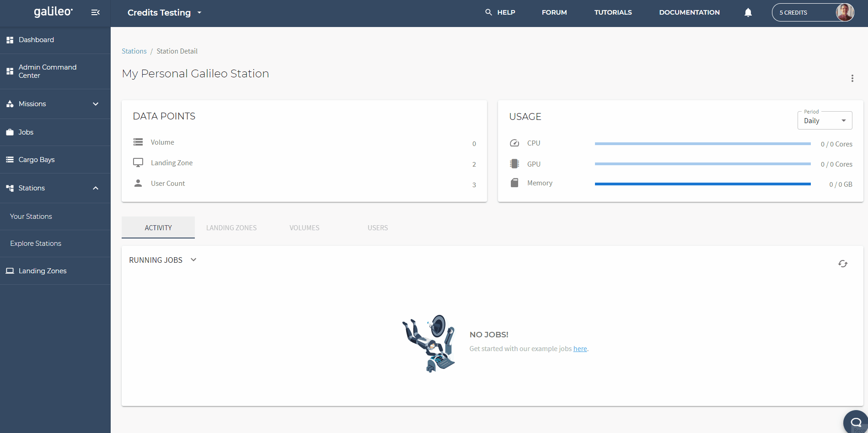The height and width of the screenshot is (433, 868).
Task: Refresh the running jobs list
Action: [x=843, y=264]
